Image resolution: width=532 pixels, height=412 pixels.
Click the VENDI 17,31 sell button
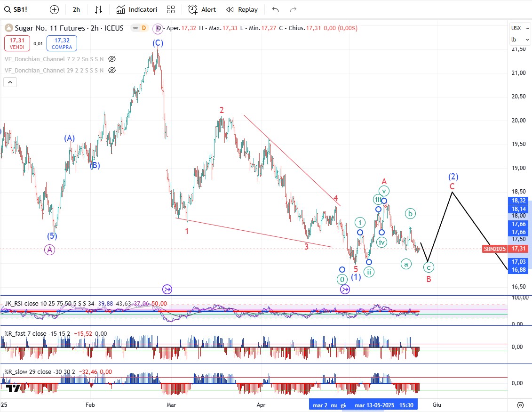17,43
